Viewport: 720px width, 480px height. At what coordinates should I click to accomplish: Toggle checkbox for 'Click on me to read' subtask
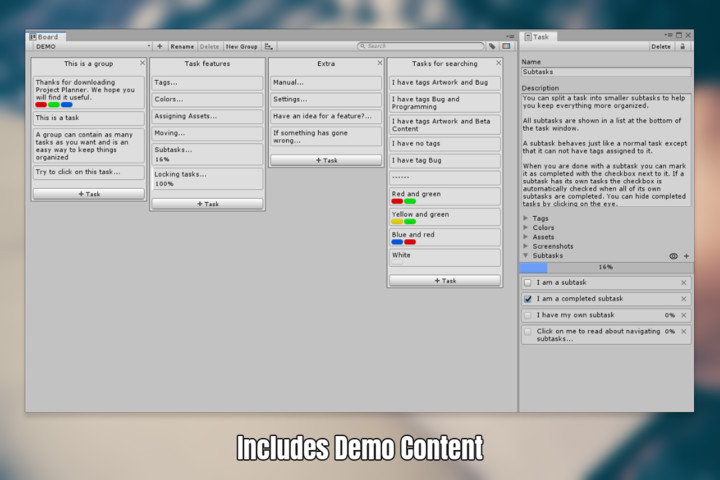[x=528, y=332]
